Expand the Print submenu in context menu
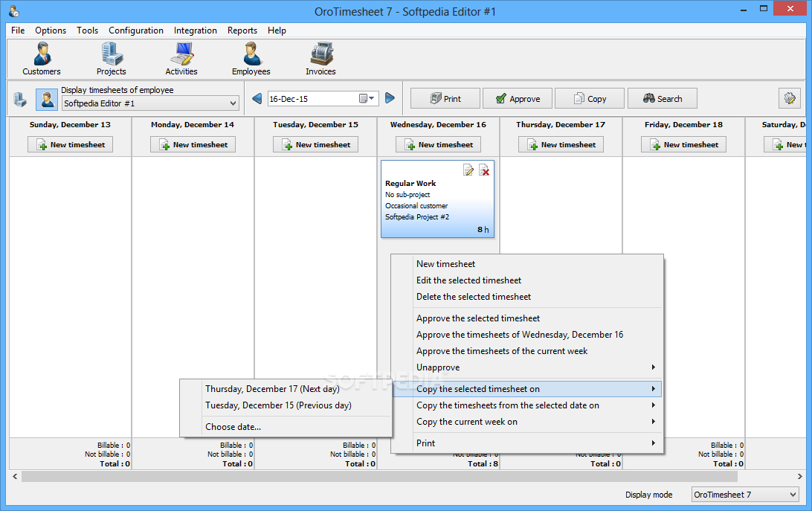 pos(527,443)
